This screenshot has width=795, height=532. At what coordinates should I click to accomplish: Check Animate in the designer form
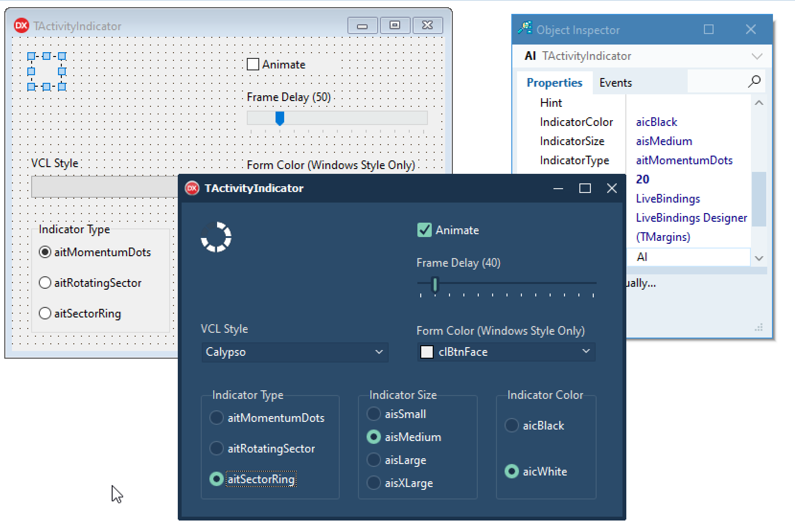point(253,64)
